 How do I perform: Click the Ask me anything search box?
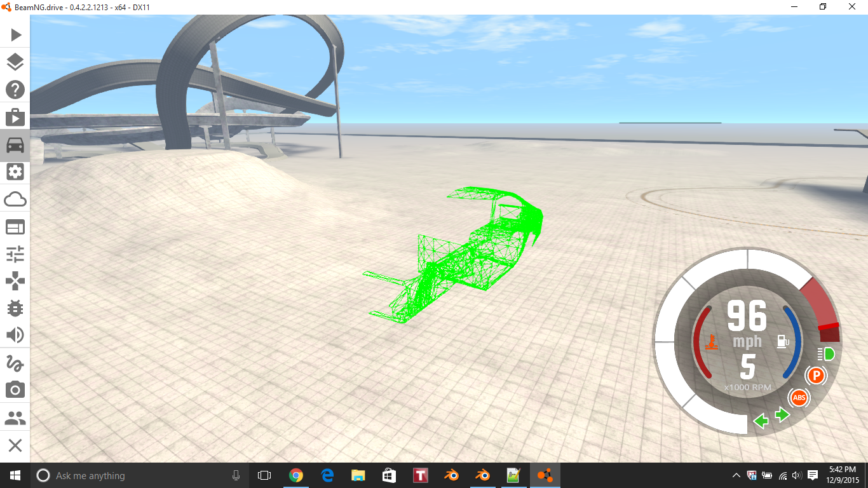pos(140,475)
